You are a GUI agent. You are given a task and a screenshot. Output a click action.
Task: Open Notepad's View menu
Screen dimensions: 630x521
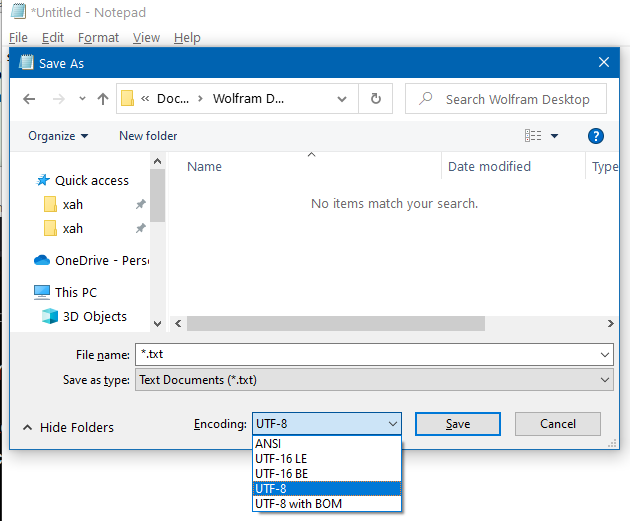[x=146, y=38]
